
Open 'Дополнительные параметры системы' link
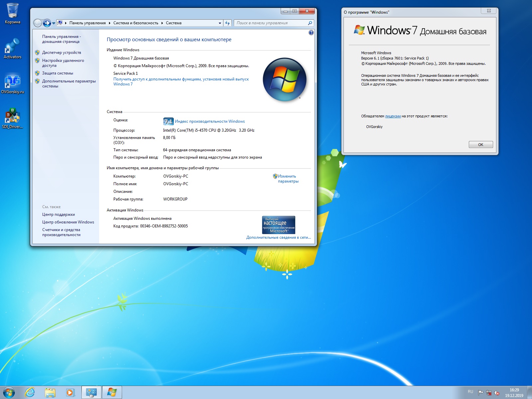[x=69, y=83]
